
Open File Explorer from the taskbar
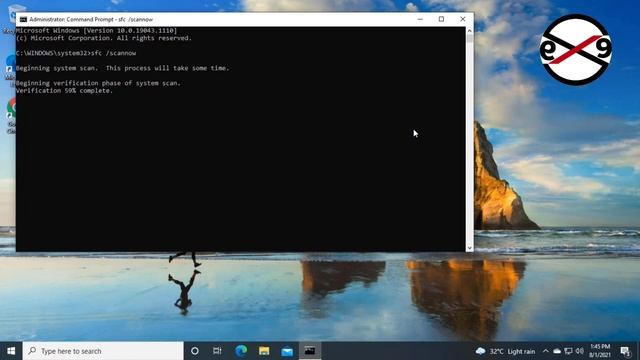[264, 351]
